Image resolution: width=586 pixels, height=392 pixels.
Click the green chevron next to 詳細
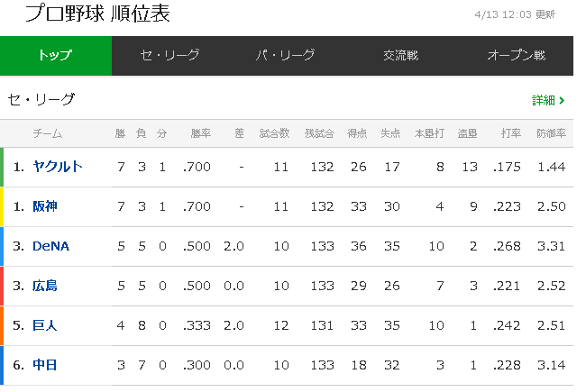pyautogui.click(x=562, y=100)
